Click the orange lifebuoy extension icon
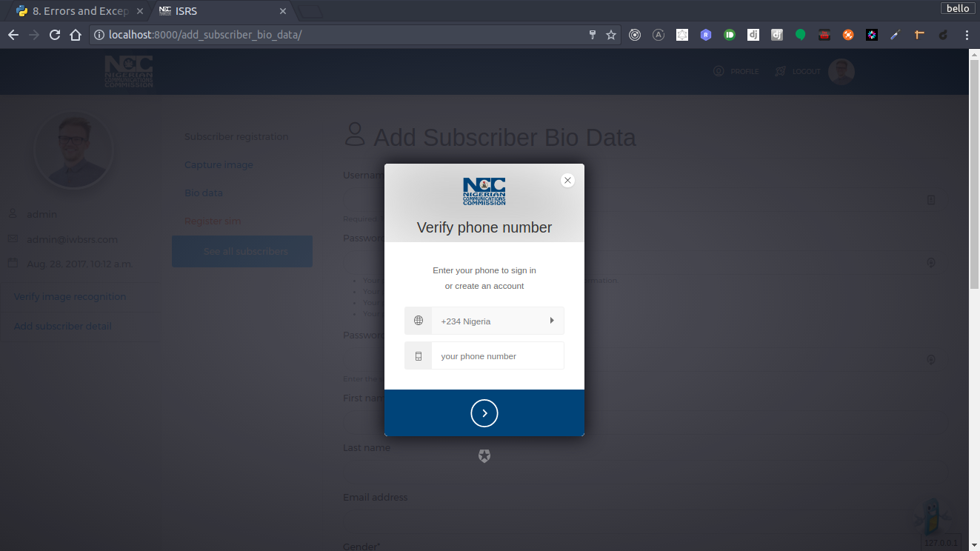This screenshot has width=980, height=551. [x=848, y=35]
